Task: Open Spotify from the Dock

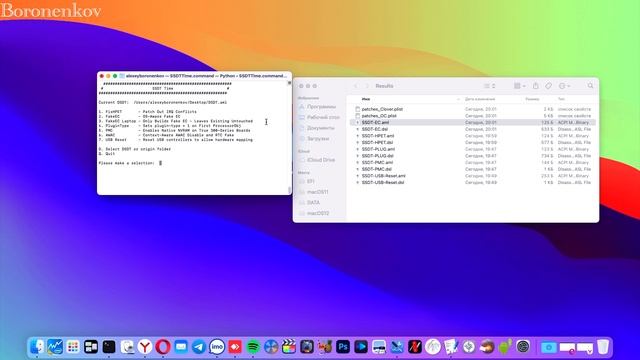Action: 253,347
